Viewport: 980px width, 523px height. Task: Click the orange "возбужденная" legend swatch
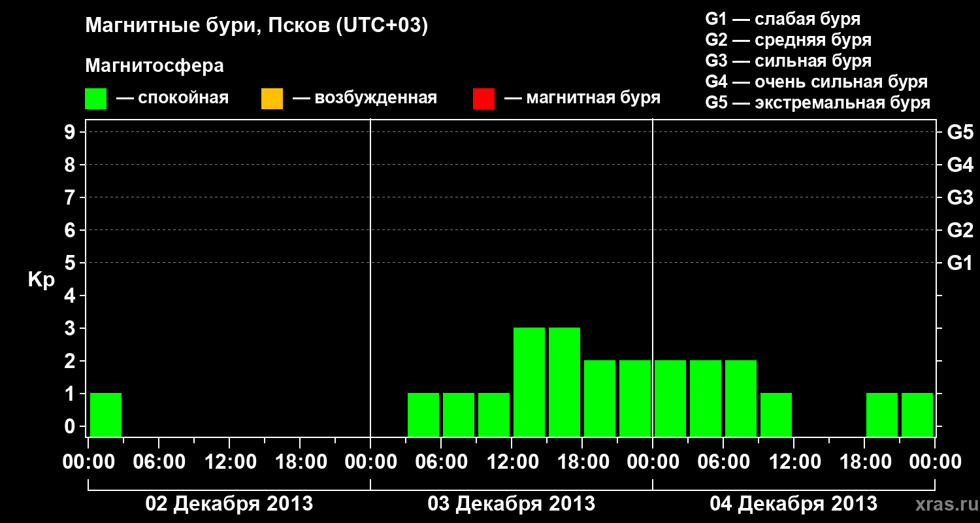click(272, 99)
